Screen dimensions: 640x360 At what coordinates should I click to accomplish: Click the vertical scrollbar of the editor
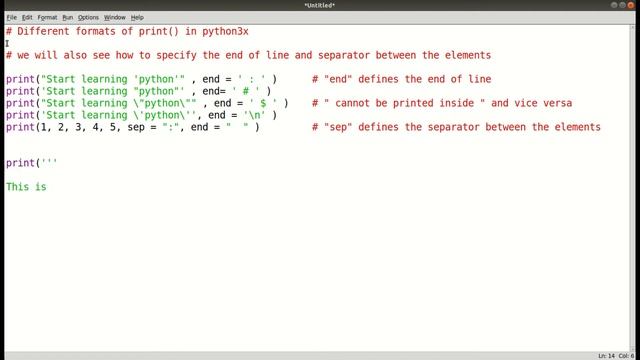pyautogui.click(x=633, y=188)
